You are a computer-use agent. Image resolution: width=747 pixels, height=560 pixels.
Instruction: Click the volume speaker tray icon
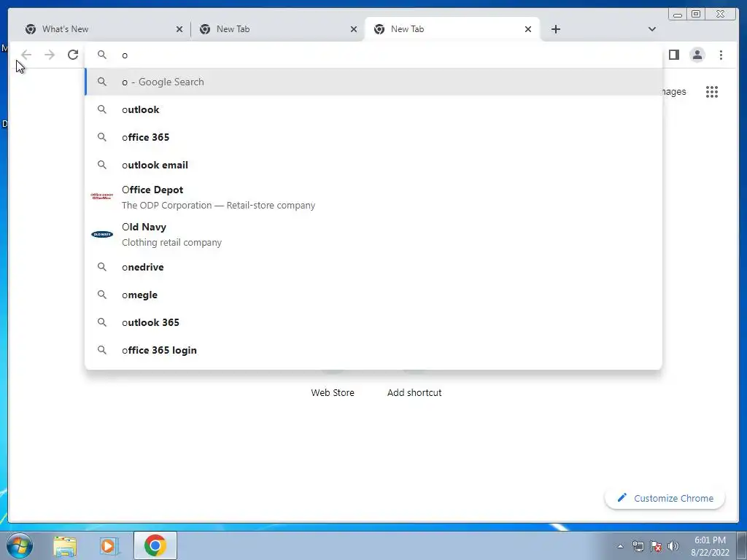pyautogui.click(x=673, y=546)
